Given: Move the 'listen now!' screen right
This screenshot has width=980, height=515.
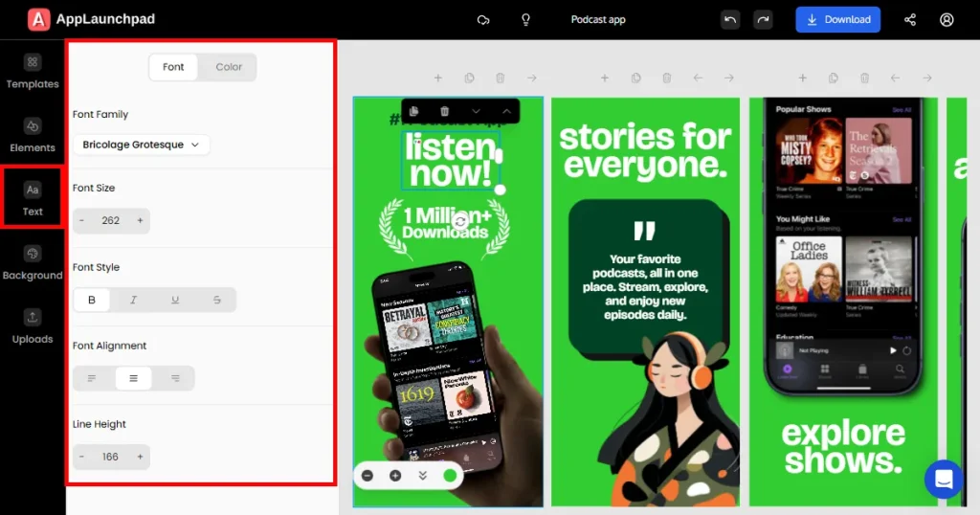Looking at the screenshot, I should (532, 78).
